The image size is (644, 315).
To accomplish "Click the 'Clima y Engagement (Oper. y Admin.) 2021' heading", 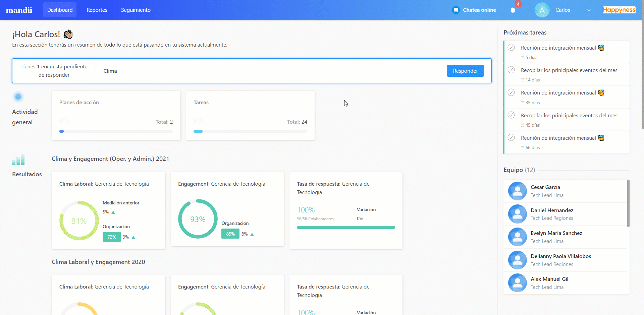I will coord(110,159).
